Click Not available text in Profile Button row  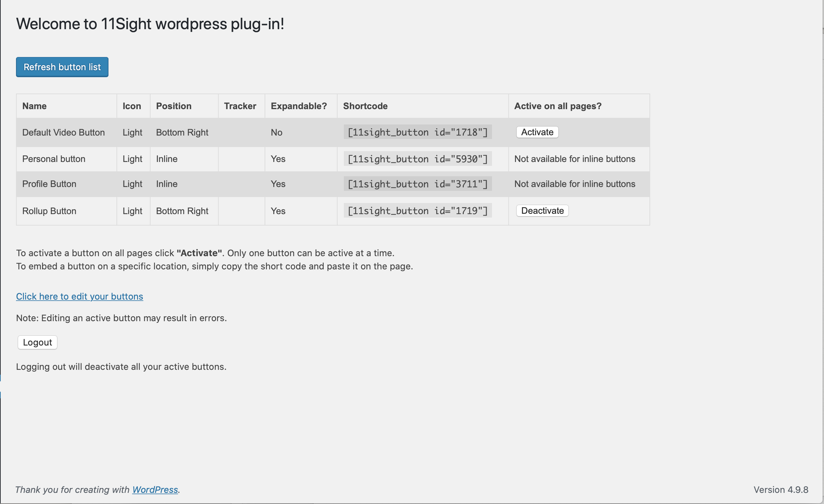click(x=575, y=184)
